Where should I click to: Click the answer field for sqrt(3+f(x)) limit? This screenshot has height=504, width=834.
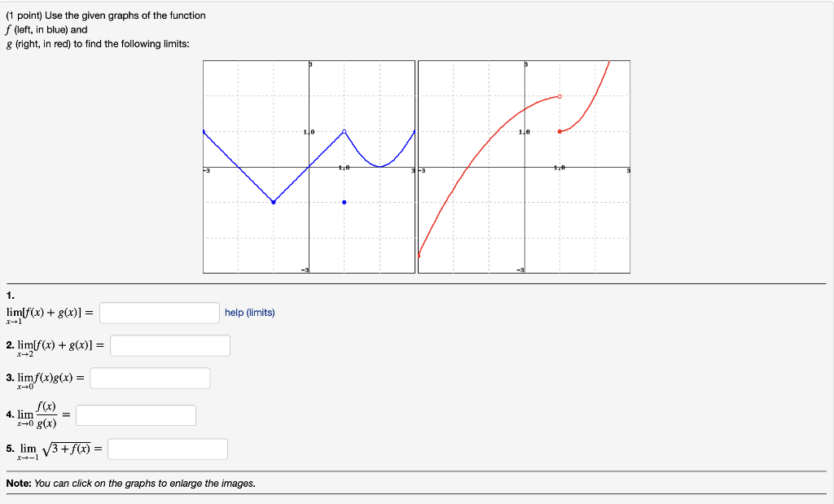tap(167, 449)
